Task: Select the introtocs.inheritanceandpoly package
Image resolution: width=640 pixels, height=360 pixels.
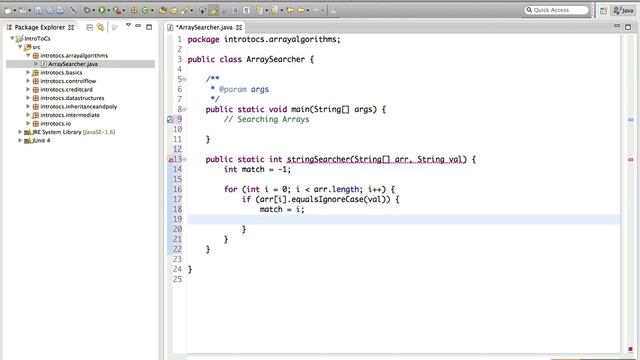Action: click(78, 107)
